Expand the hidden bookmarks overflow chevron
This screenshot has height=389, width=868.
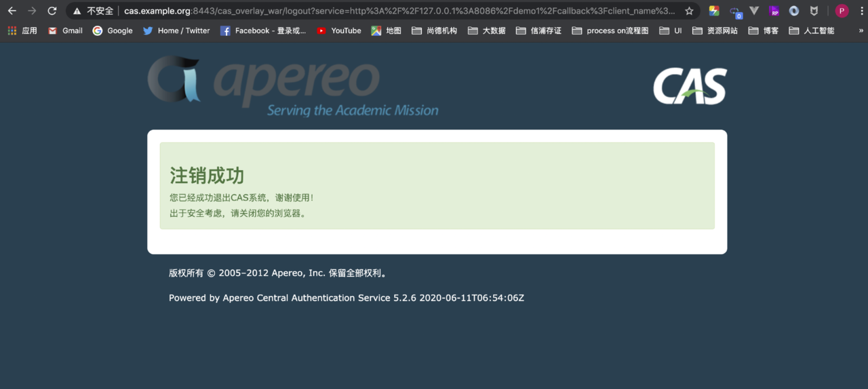pyautogui.click(x=861, y=30)
